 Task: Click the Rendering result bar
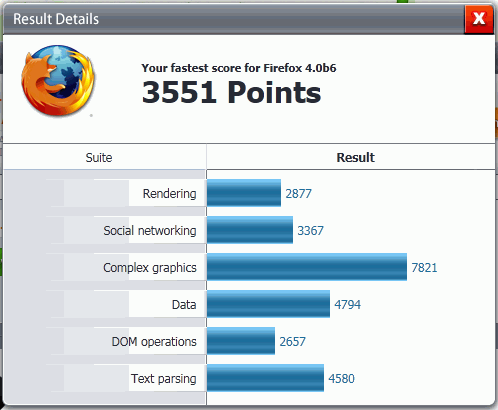pos(244,193)
